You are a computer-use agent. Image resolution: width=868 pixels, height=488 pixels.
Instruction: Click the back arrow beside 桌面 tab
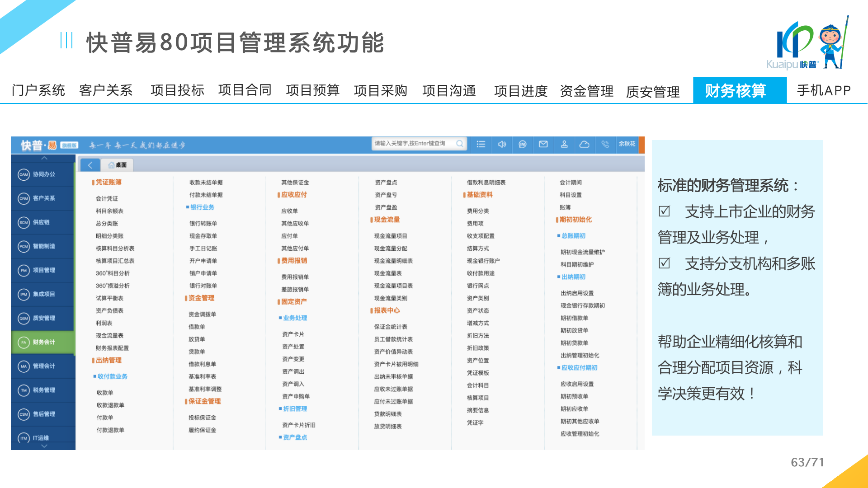click(x=90, y=165)
